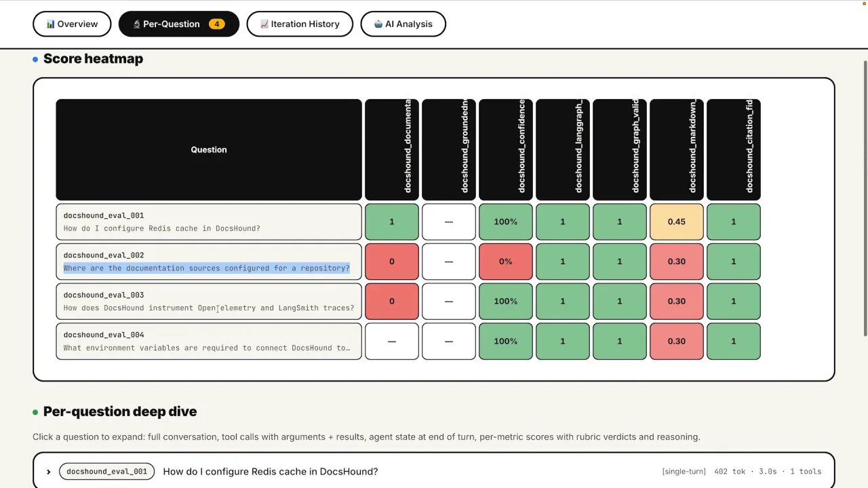Click 100% confidence cell for eval_001
This screenshot has height=488, width=868.
coord(506,222)
